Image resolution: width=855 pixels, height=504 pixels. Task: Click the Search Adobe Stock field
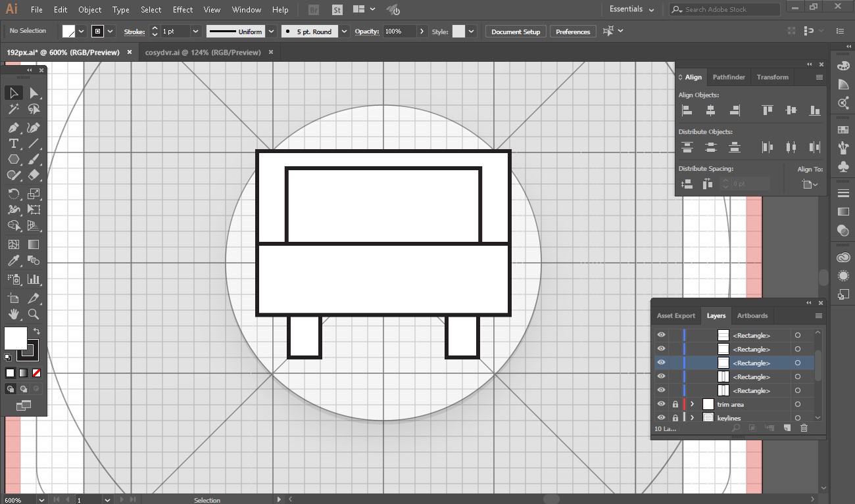tap(724, 9)
